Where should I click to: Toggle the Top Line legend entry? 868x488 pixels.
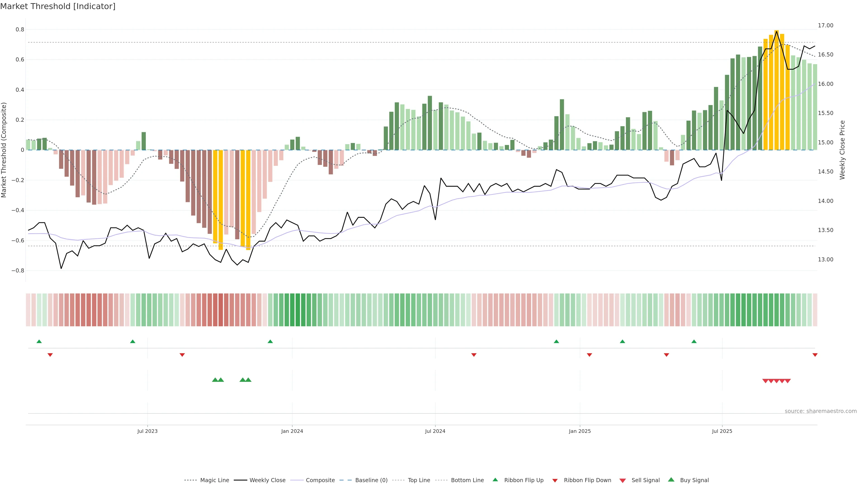[x=419, y=480]
